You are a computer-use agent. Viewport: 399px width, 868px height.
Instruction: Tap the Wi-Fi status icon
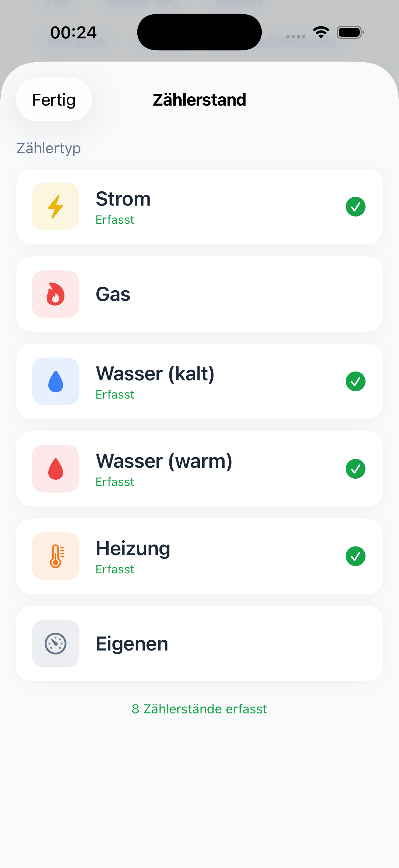[x=321, y=32]
